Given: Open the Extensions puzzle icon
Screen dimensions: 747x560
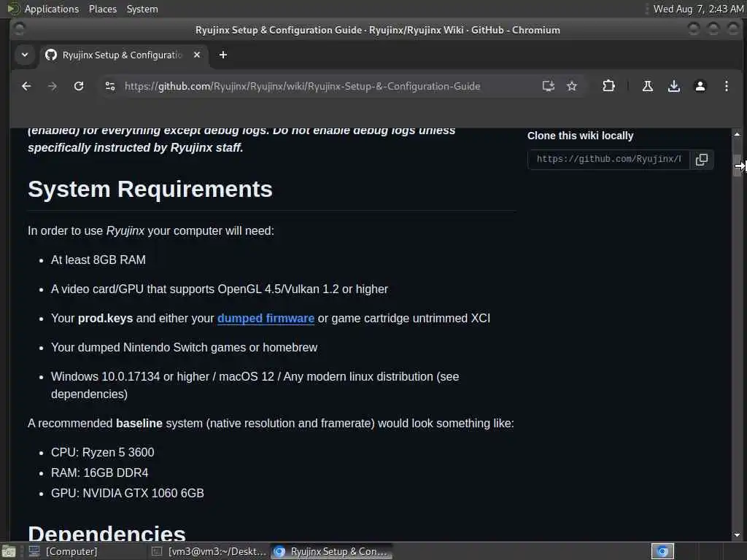Looking at the screenshot, I should click(x=608, y=86).
